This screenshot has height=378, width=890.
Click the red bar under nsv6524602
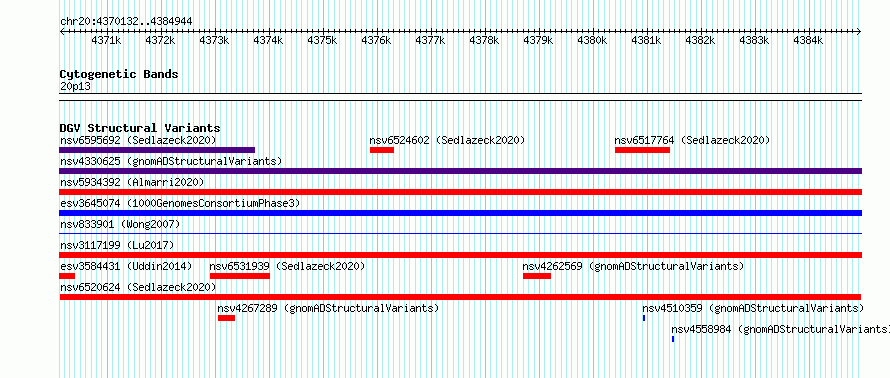point(381,150)
